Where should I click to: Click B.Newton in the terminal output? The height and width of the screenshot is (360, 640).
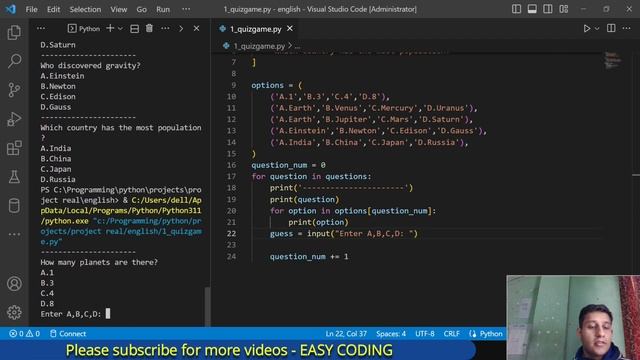(x=58, y=86)
